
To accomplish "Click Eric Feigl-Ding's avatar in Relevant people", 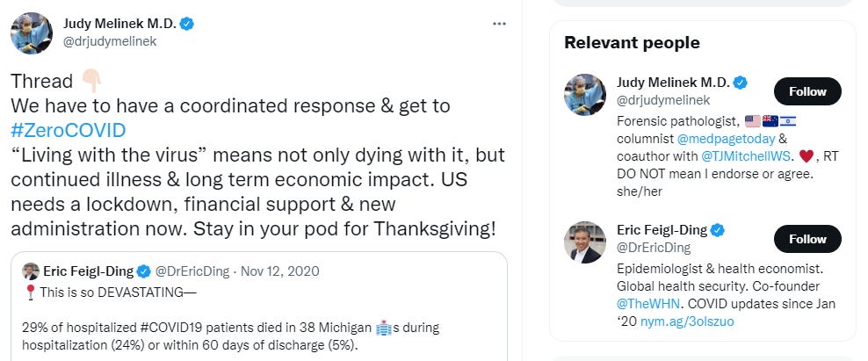I will [584, 242].
